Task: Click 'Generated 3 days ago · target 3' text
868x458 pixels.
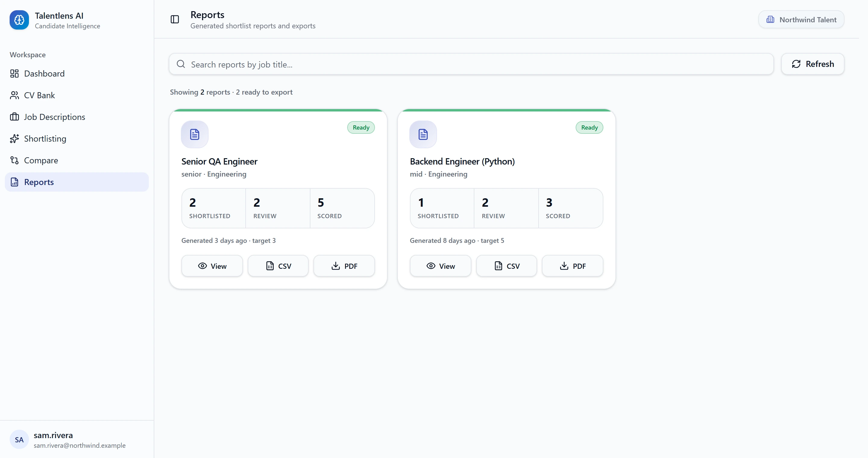Action: 228,241
